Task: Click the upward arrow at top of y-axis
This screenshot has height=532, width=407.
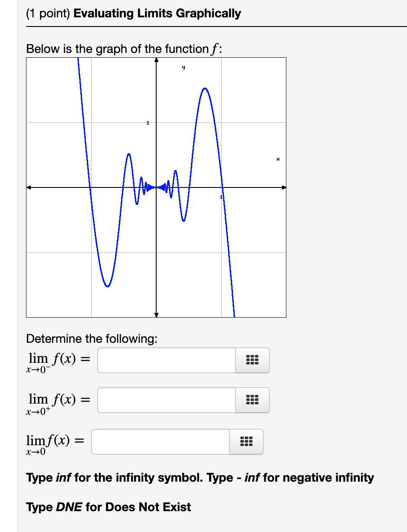Action: (x=156, y=60)
